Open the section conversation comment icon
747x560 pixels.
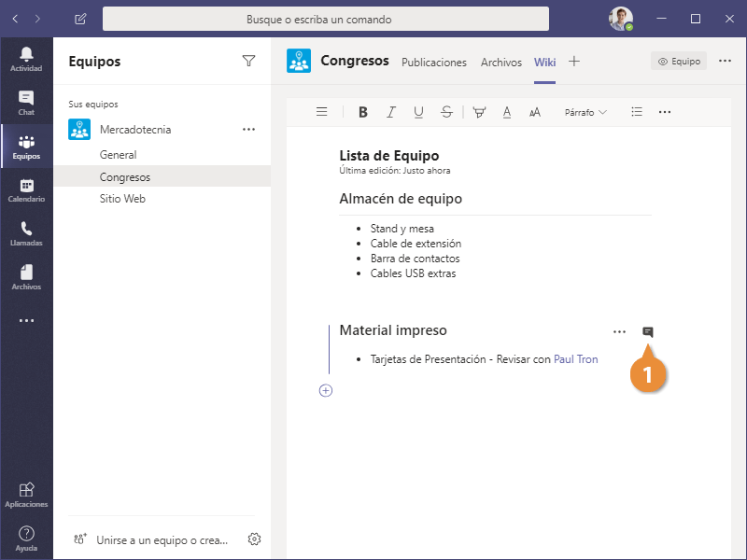tap(648, 331)
